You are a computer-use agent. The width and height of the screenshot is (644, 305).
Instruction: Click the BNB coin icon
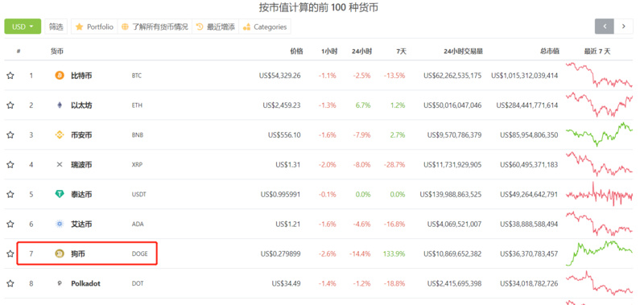pyautogui.click(x=60, y=134)
